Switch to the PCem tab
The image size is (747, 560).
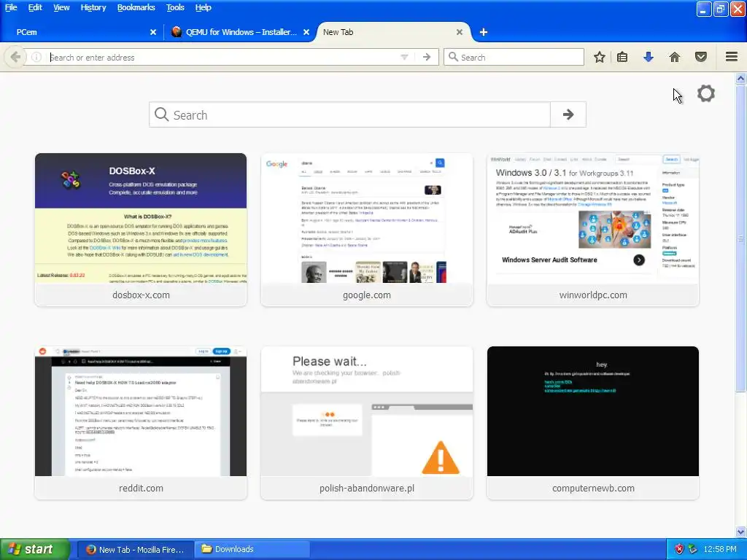click(x=81, y=32)
